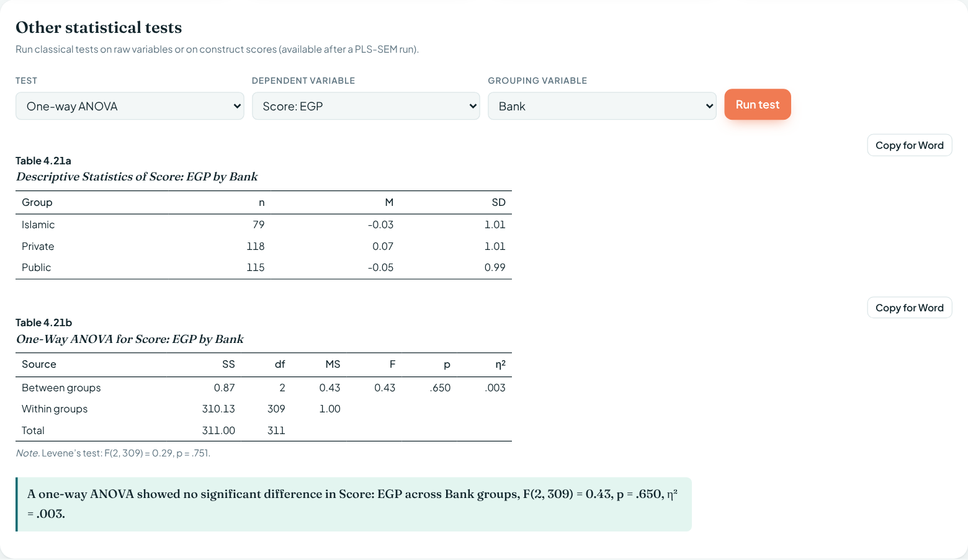968x560 pixels.
Task: Click the SS value 310.13 for Within groups
Action: 218,409
